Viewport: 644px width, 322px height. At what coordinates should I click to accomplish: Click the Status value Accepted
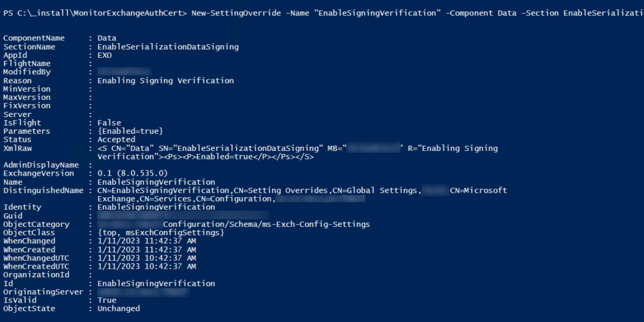(x=116, y=139)
